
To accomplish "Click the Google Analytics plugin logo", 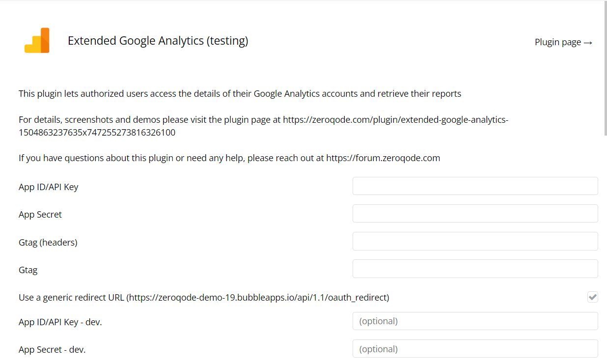I will click(37, 40).
